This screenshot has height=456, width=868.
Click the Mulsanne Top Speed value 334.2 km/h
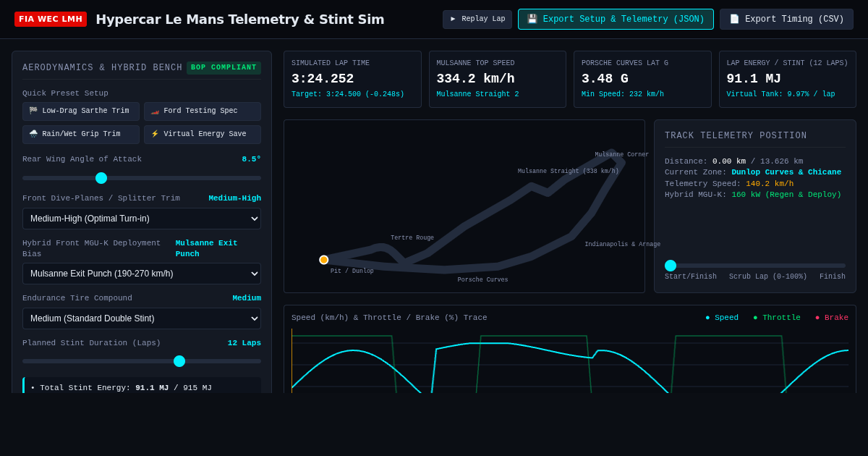(x=476, y=79)
